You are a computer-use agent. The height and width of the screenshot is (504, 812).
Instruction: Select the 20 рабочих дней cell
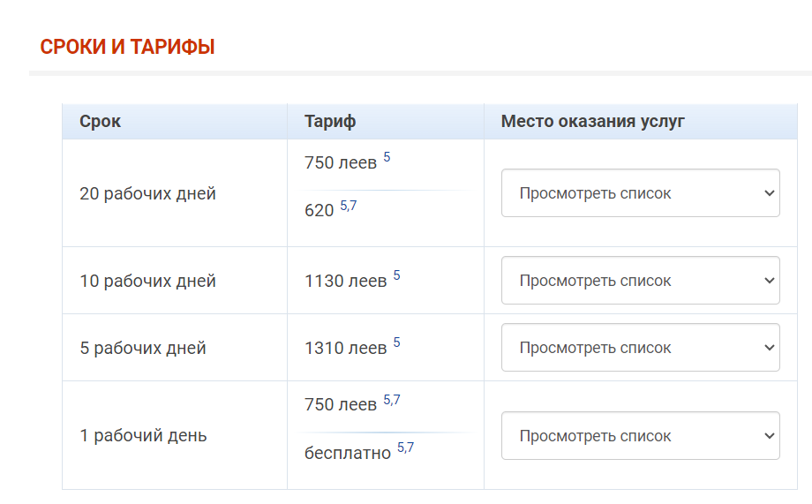point(175,193)
